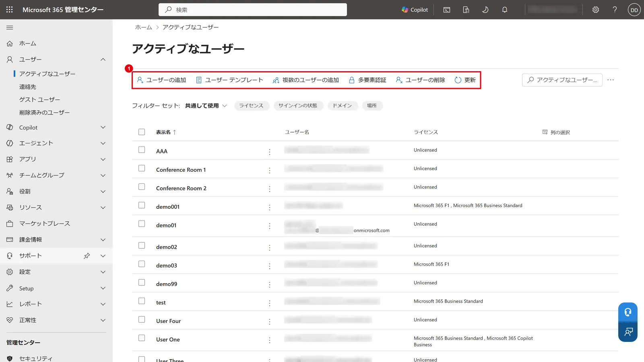Tick the User Four checkbox
The width and height of the screenshot is (644, 362).
[142, 319]
